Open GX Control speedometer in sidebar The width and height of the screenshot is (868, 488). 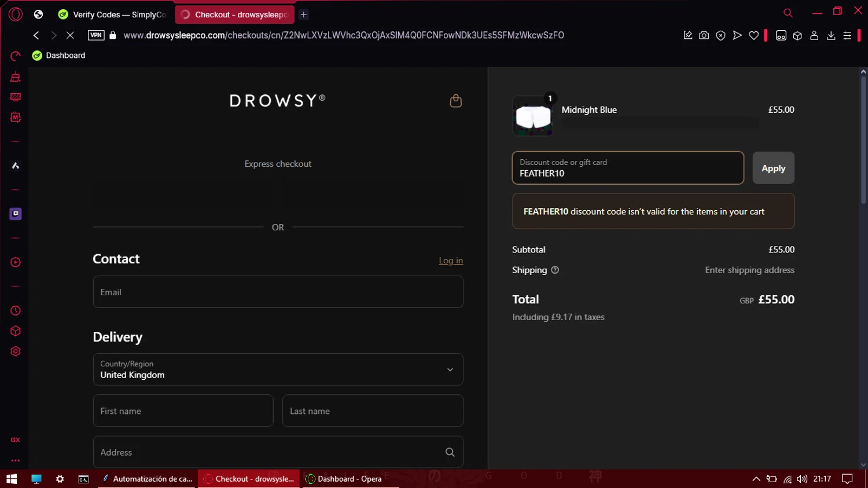coord(16,56)
